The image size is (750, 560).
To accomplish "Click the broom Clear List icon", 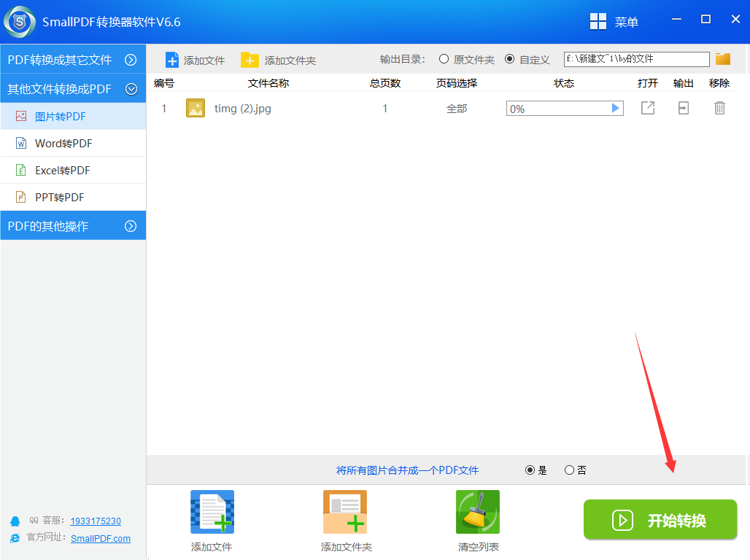I will click(478, 513).
